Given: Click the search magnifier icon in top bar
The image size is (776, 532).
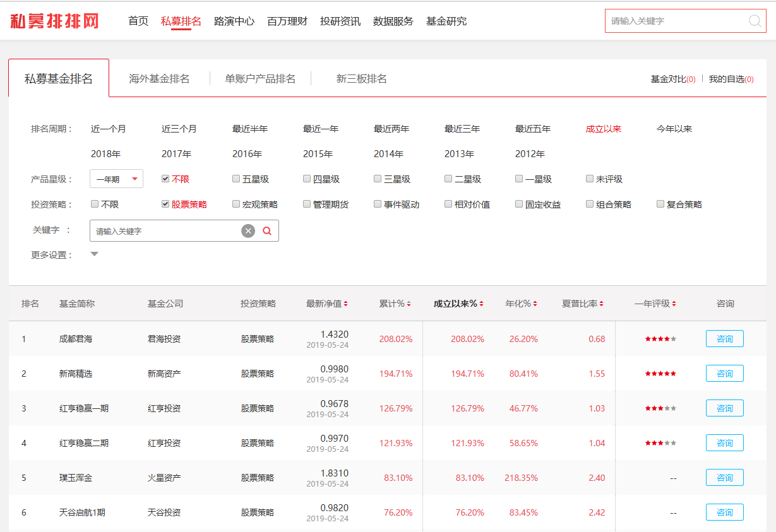Looking at the screenshot, I should click(x=755, y=21).
